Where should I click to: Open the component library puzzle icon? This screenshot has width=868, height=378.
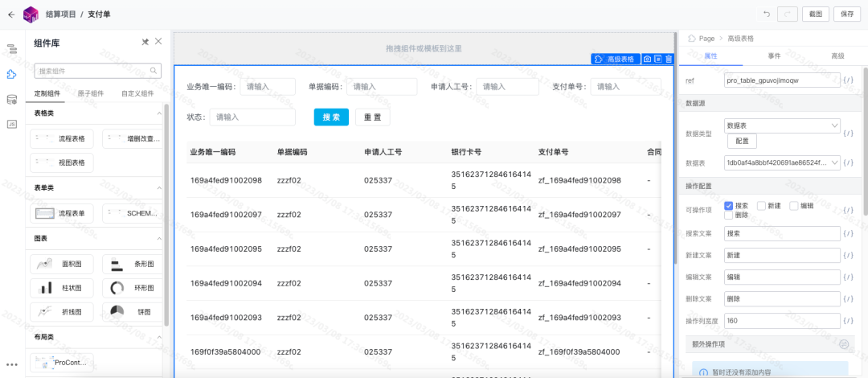11,74
